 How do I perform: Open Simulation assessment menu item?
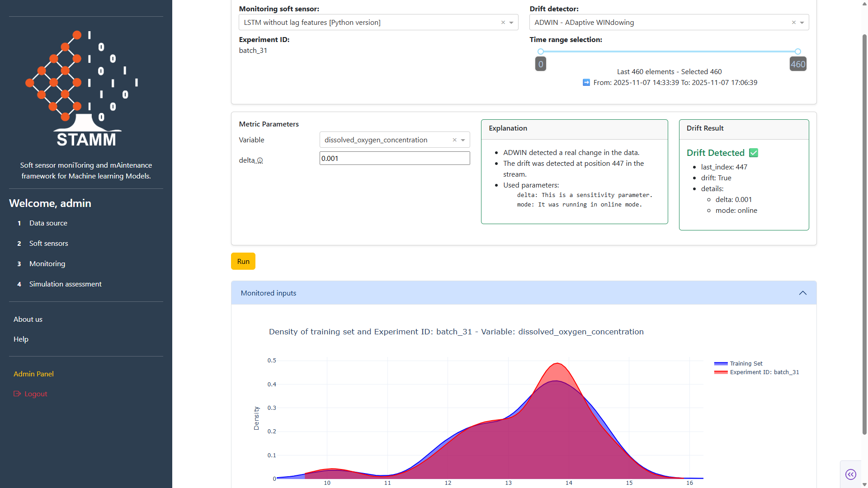point(65,284)
